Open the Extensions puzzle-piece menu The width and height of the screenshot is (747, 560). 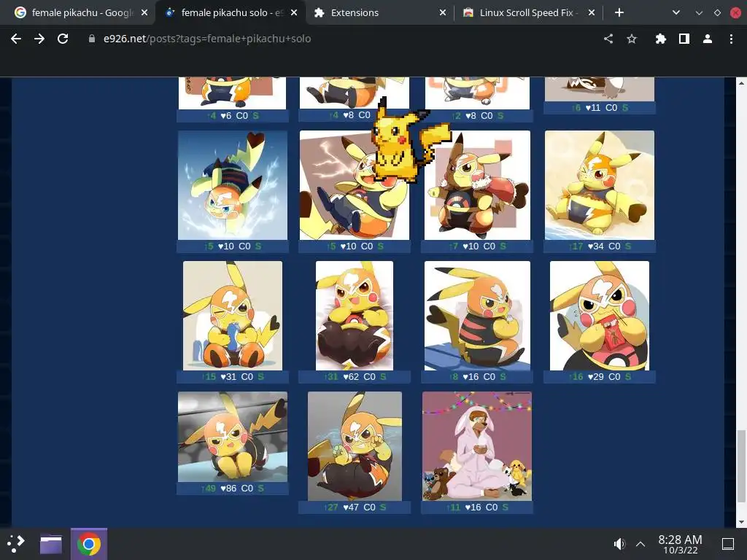(x=660, y=39)
